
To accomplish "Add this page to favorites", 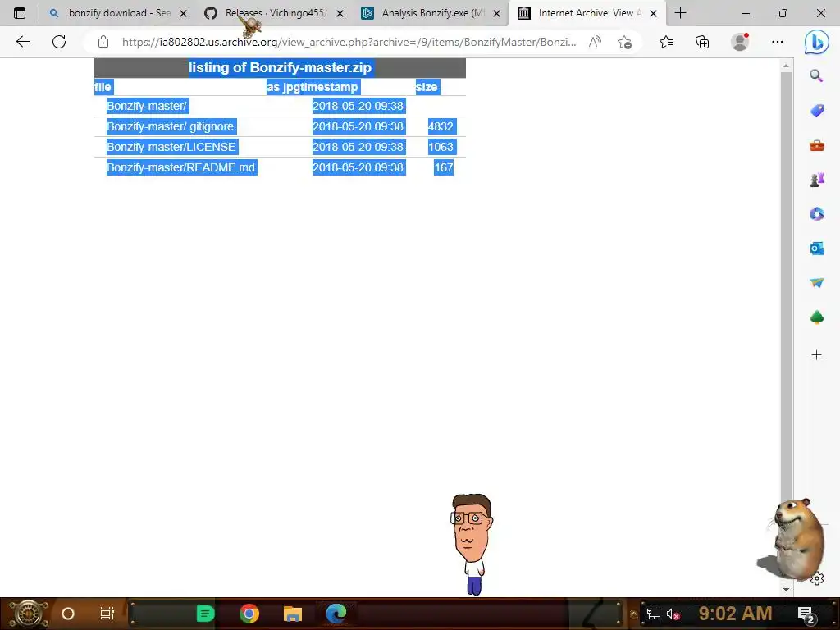I will [624, 42].
